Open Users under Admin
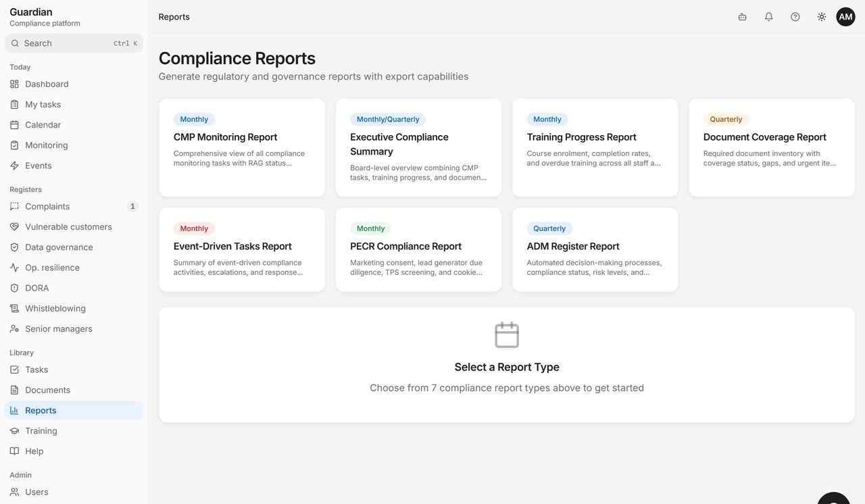This screenshot has width=865, height=504. [x=74, y=492]
